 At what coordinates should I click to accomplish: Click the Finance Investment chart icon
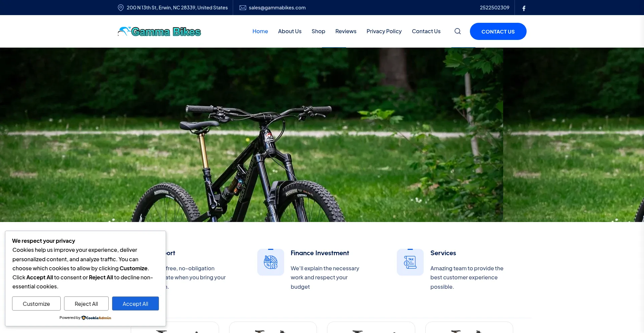[x=271, y=262]
